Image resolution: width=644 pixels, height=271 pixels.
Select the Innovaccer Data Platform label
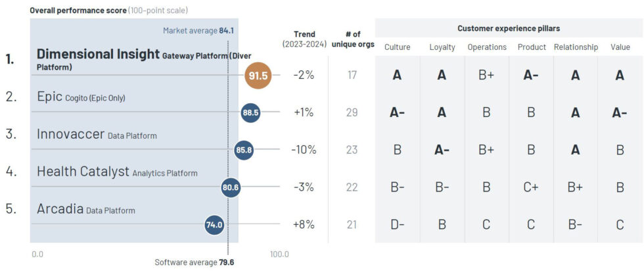click(97, 134)
